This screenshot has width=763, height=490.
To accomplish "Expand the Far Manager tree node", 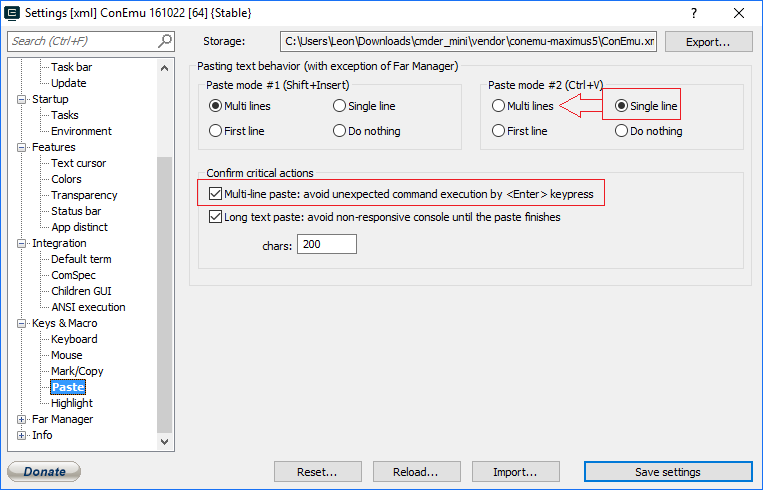I will click(x=21, y=419).
